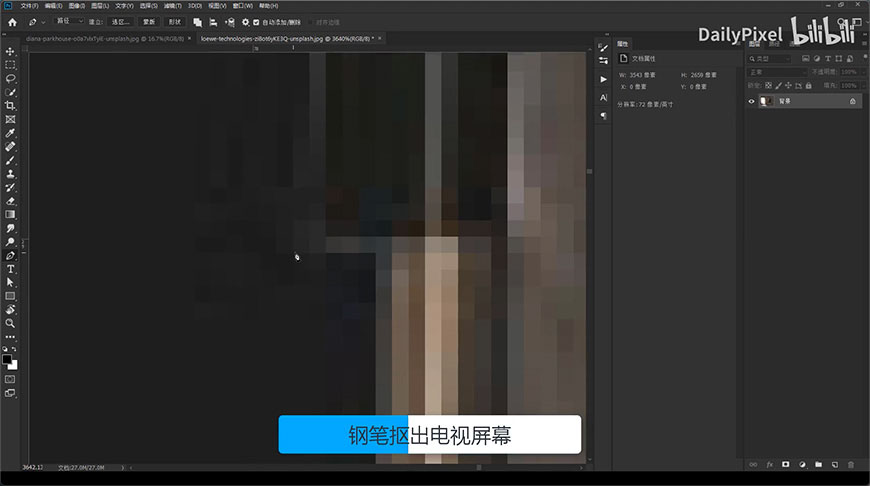Select the Move tool
The height and width of the screenshot is (486, 870).
click(x=10, y=52)
